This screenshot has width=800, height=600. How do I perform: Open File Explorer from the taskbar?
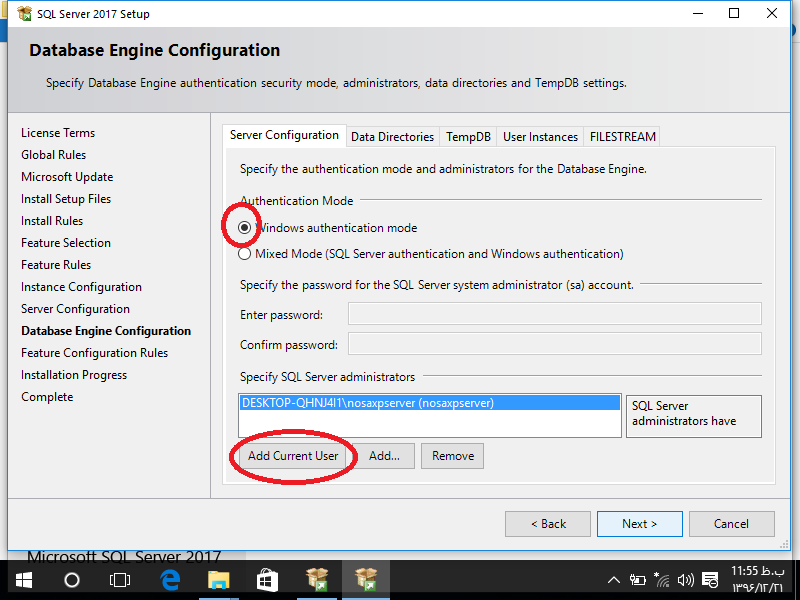[218, 580]
